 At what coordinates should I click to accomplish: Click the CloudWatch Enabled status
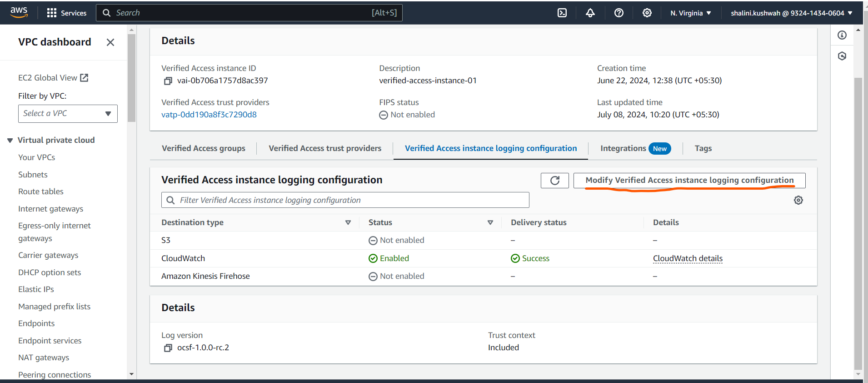[x=389, y=258]
